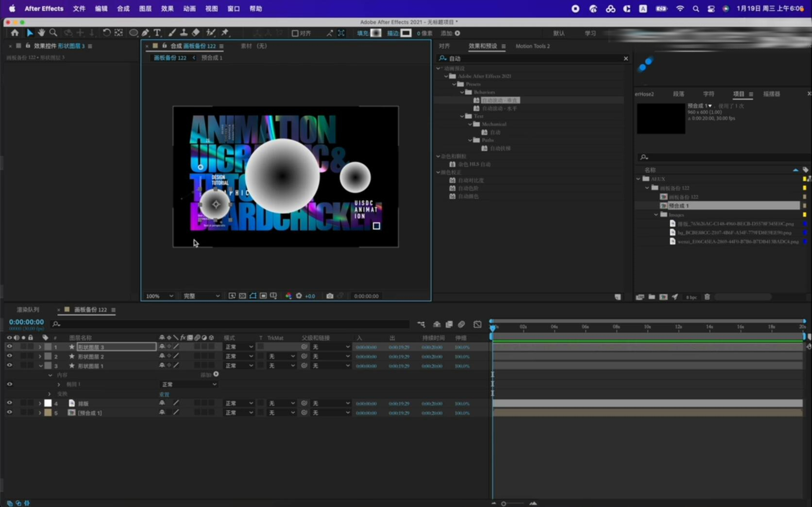
Task: Expand layer 5 预合成 1 properties
Action: click(x=40, y=413)
